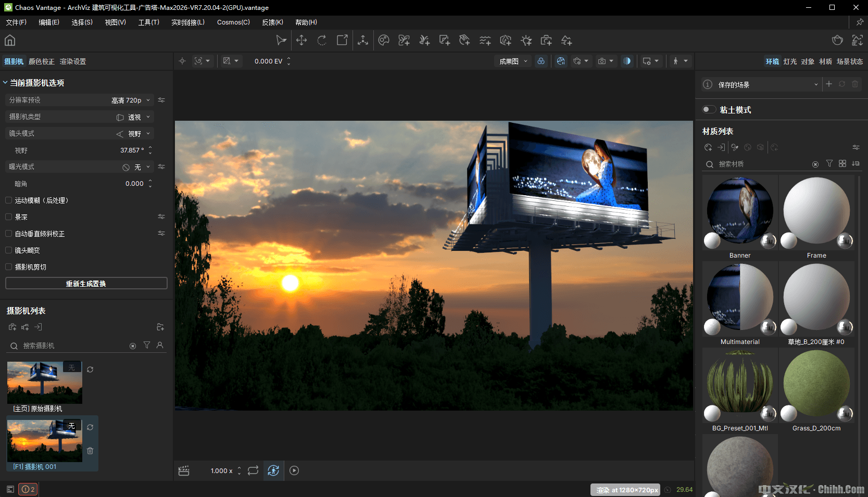Check the 运动模糊 motion blur option
The height and width of the screenshot is (497, 868).
point(9,200)
